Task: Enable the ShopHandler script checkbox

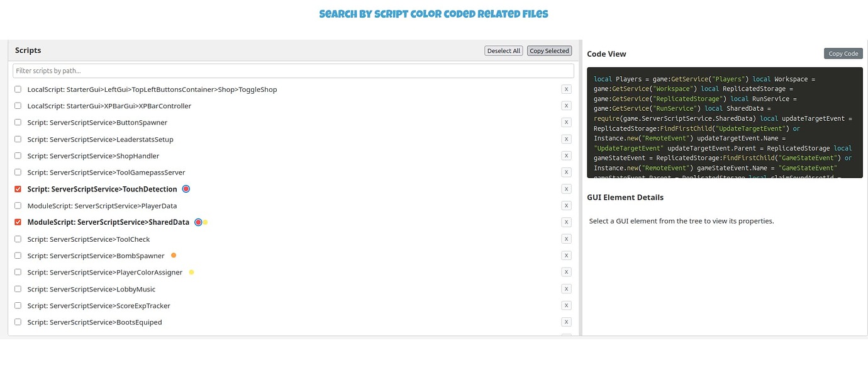Action: (x=18, y=156)
